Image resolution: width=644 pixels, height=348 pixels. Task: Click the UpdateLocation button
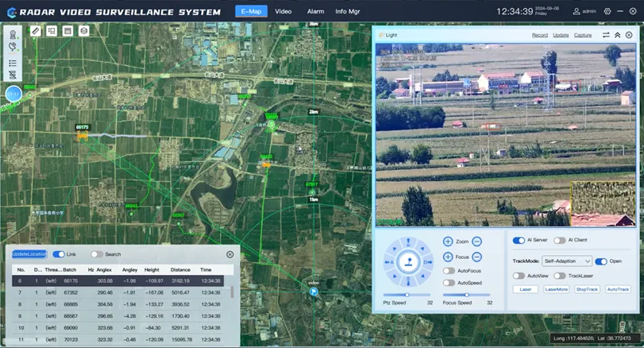29,254
